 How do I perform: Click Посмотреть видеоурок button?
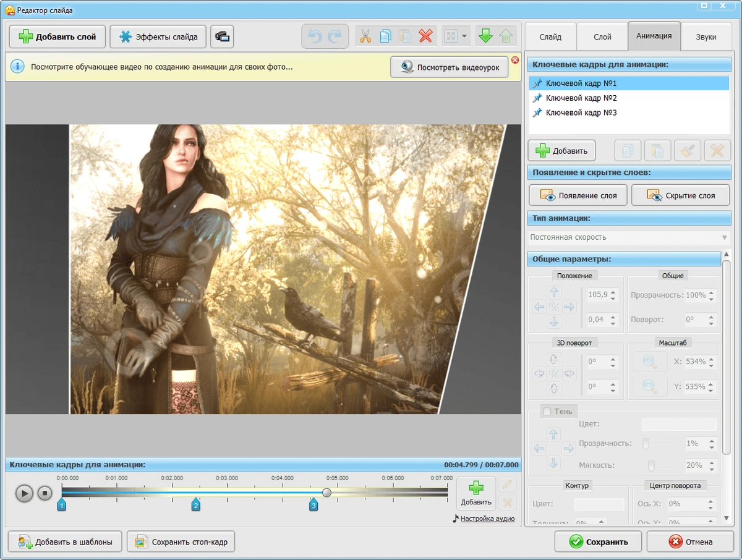(x=449, y=67)
